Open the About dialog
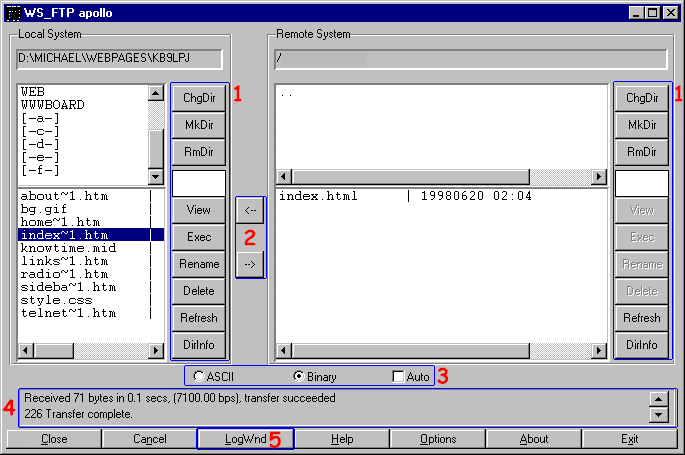Image resolution: width=685 pixels, height=455 pixels. tap(533, 439)
